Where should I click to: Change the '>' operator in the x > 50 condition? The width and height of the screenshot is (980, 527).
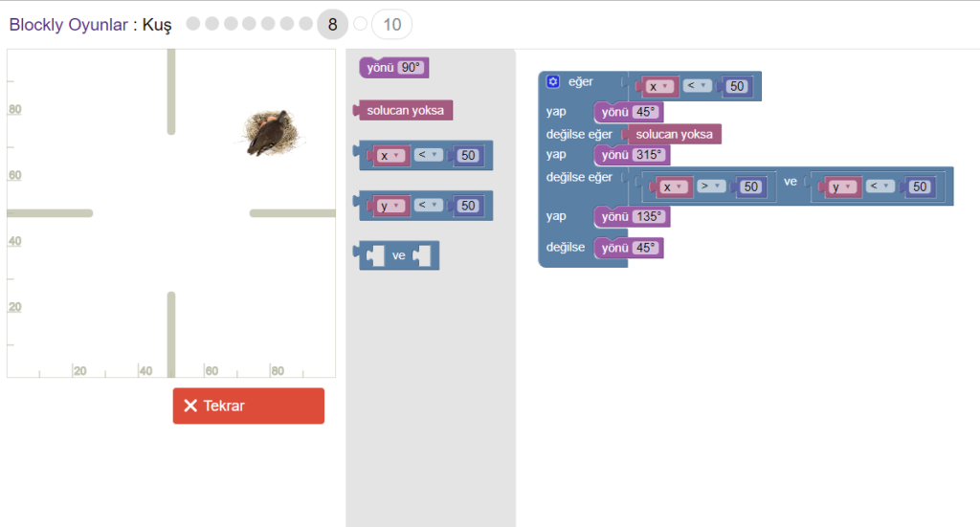pos(710,187)
